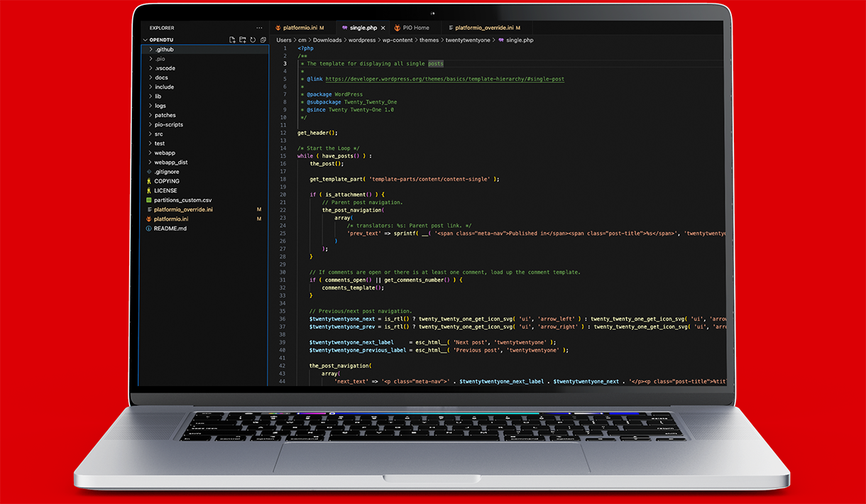Expand the webapp_dist folder
This screenshot has height=504, width=866.
tap(170, 163)
